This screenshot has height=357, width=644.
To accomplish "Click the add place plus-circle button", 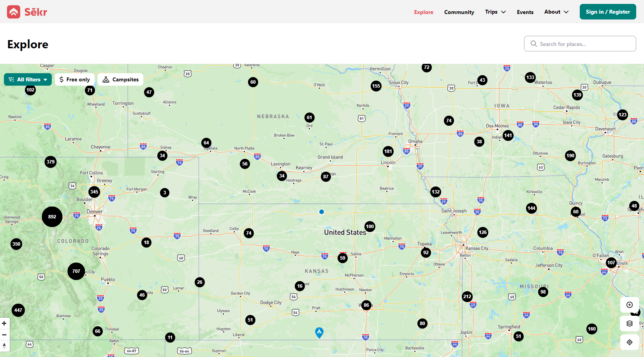I will click(629, 305).
